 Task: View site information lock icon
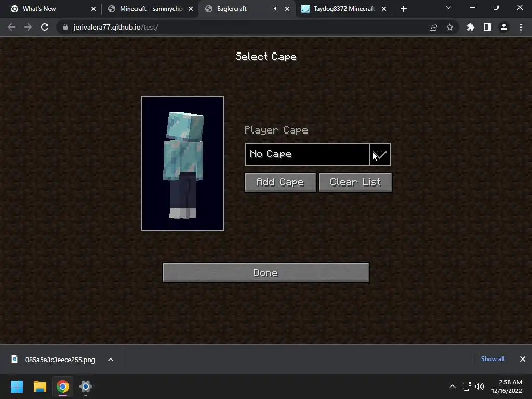click(65, 27)
